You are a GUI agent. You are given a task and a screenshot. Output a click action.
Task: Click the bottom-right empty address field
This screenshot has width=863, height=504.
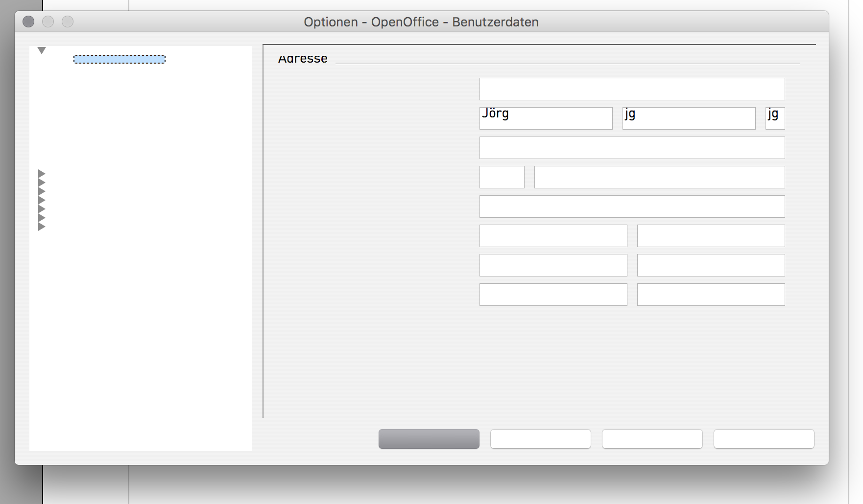[x=711, y=295]
